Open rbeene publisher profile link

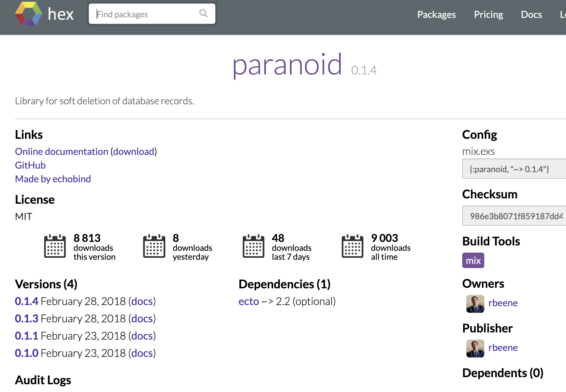point(503,348)
